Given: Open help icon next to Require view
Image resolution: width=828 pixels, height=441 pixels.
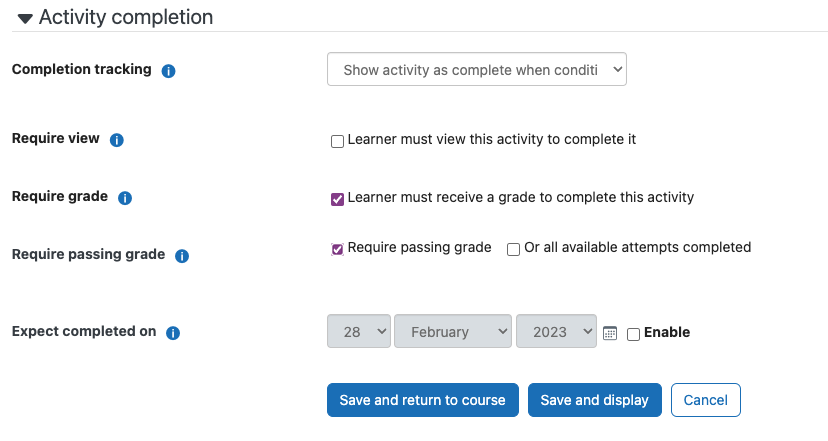Looking at the screenshot, I should pyautogui.click(x=117, y=140).
